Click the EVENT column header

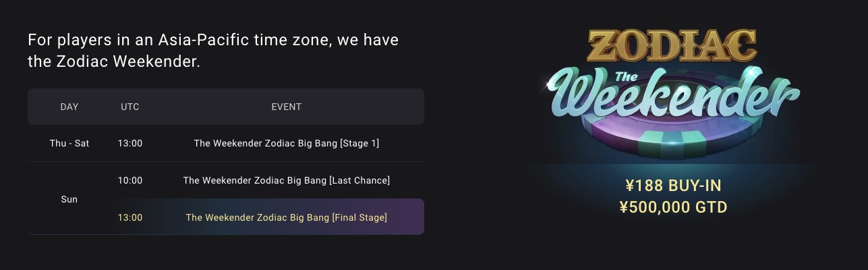click(287, 107)
